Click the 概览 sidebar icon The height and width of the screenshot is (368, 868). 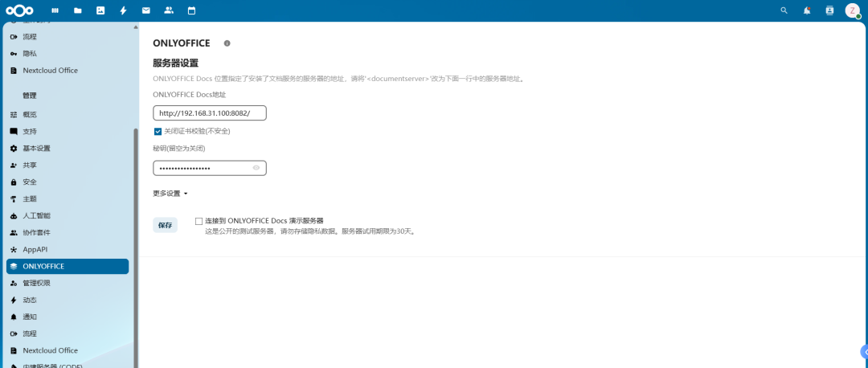pyautogui.click(x=14, y=115)
